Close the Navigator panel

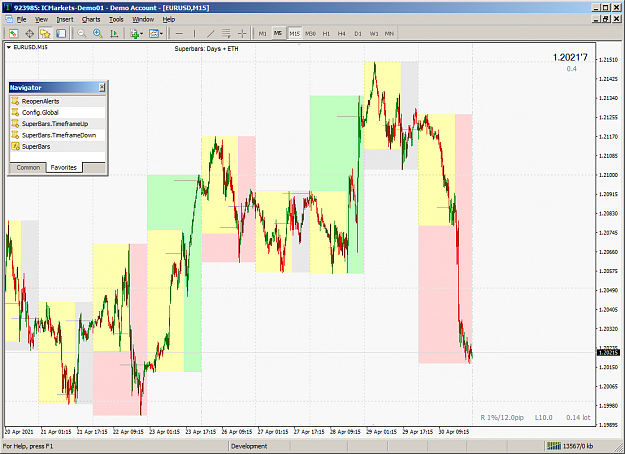coord(102,87)
